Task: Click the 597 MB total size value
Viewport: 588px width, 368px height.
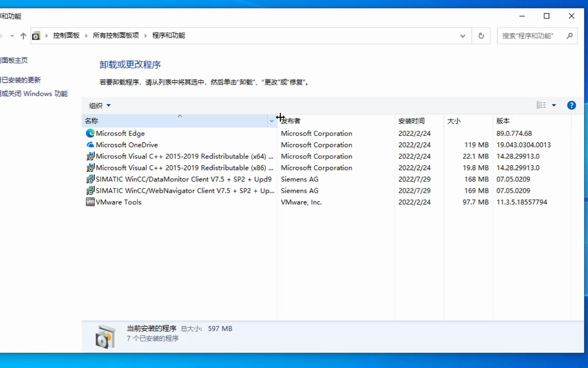Action: 220,328
